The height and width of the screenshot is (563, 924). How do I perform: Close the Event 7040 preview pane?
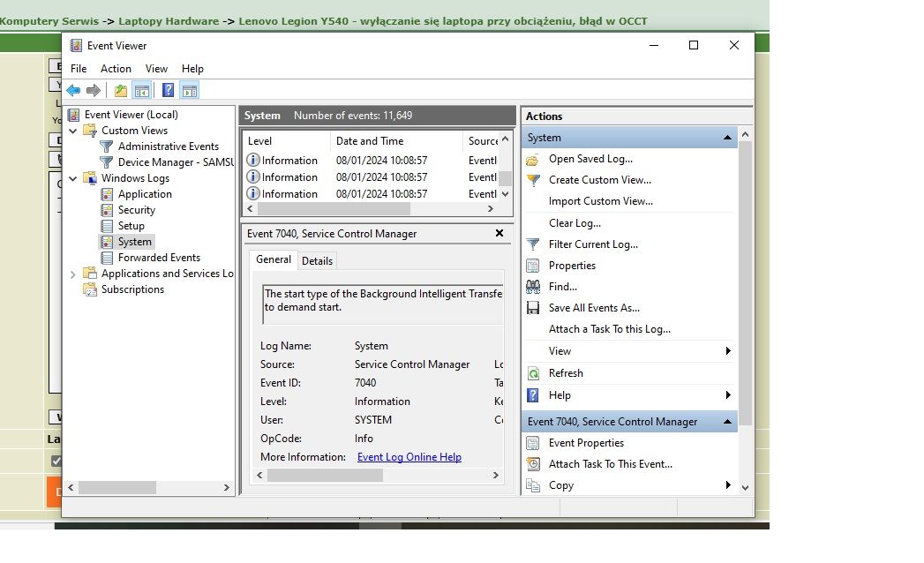click(500, 234)
